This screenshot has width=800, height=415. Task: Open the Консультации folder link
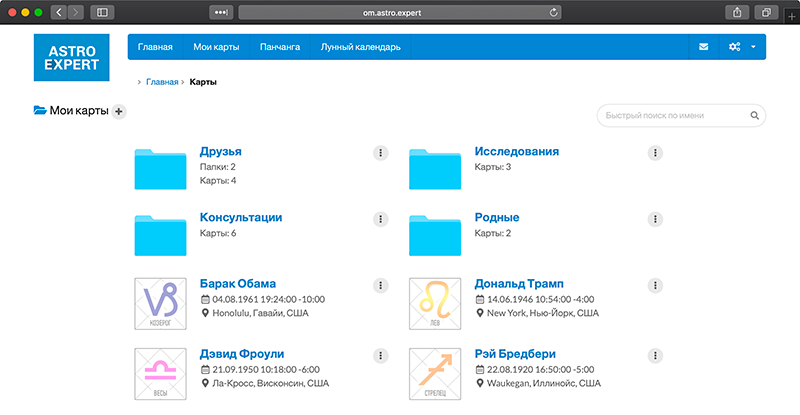coord(240,217)
